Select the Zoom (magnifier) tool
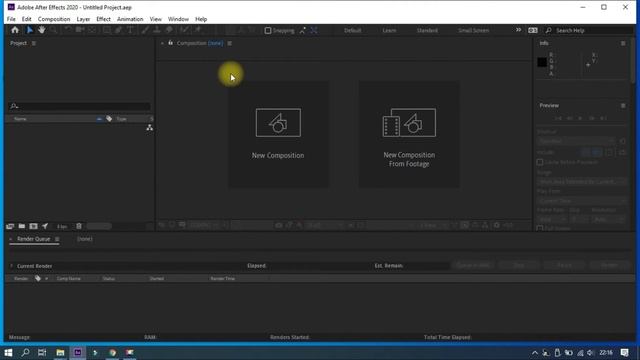 53,30
